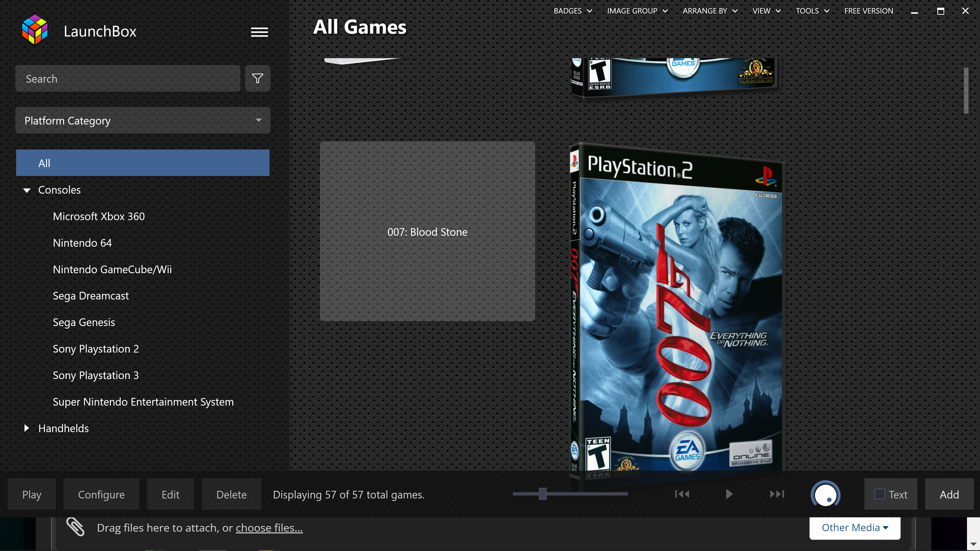Click the Add button
This screenshot has height=551, width=980.
949,494
